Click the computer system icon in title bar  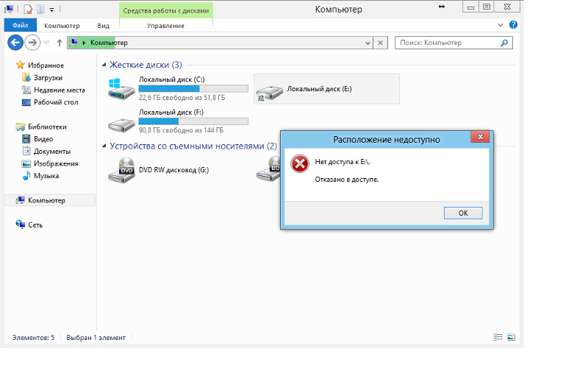pyautogui.click(x=9, y=9)
